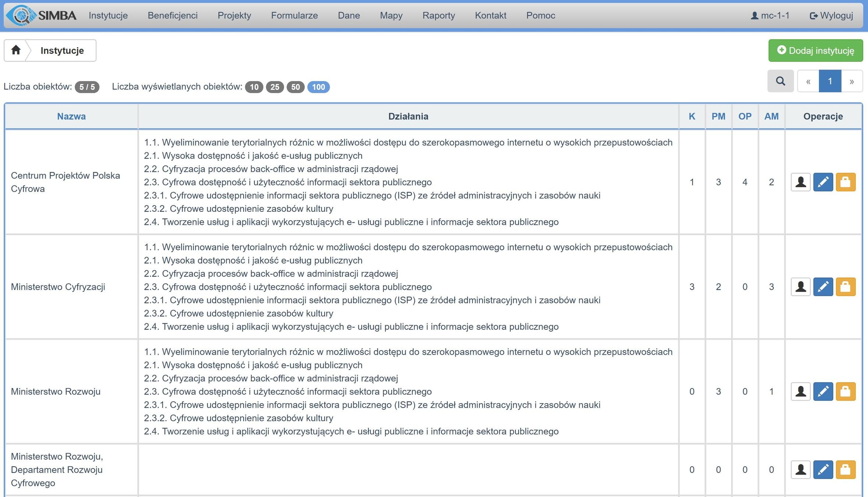The width and height of the screenshot is (868, 497).
Task: Open the Formularze menu
Action: pos(294,15)
